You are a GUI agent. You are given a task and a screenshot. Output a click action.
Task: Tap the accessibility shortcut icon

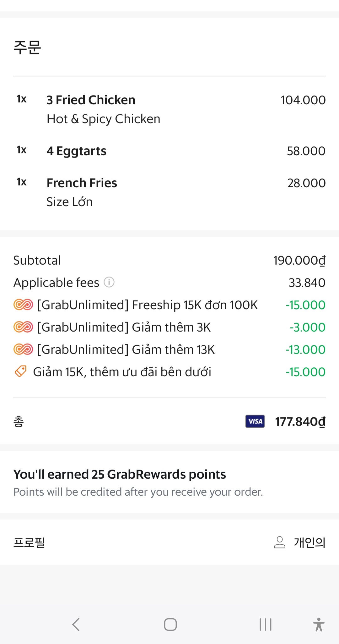click(319, 625)
